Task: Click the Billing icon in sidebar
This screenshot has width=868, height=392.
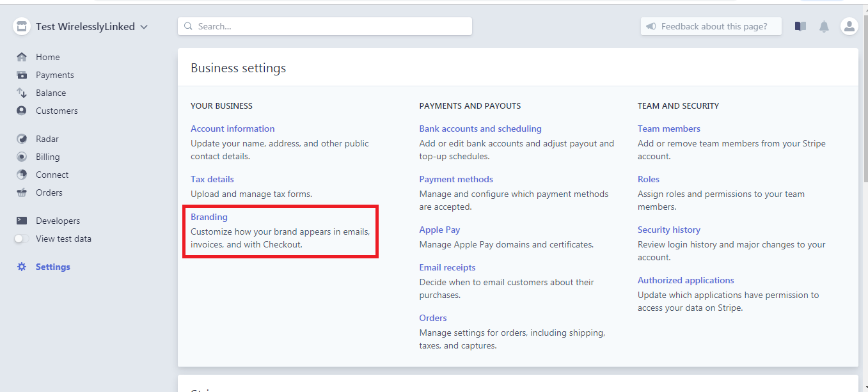Action: pyautogui.click(x=22, y=157)
